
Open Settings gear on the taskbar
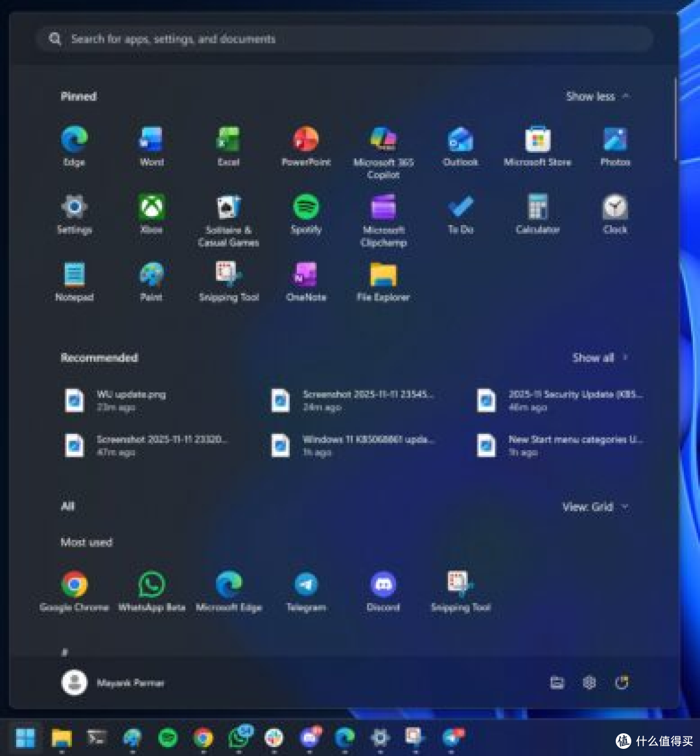click(380, 737)
